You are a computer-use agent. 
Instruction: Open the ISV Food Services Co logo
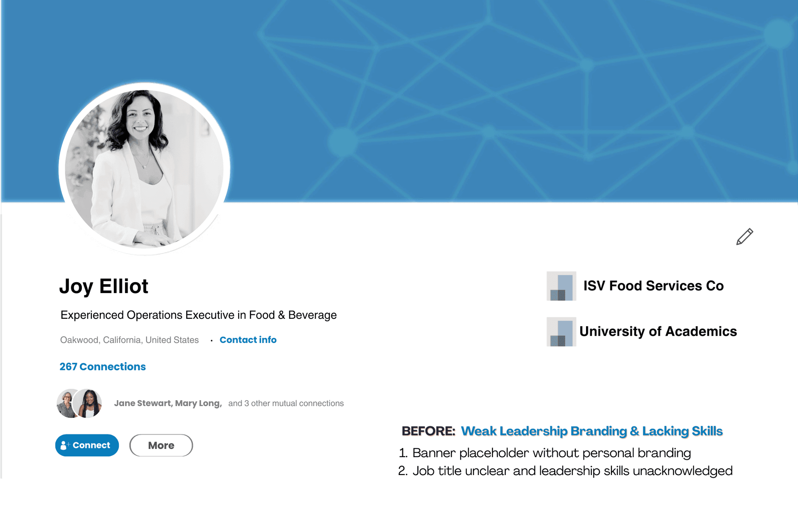coord(561,286)
